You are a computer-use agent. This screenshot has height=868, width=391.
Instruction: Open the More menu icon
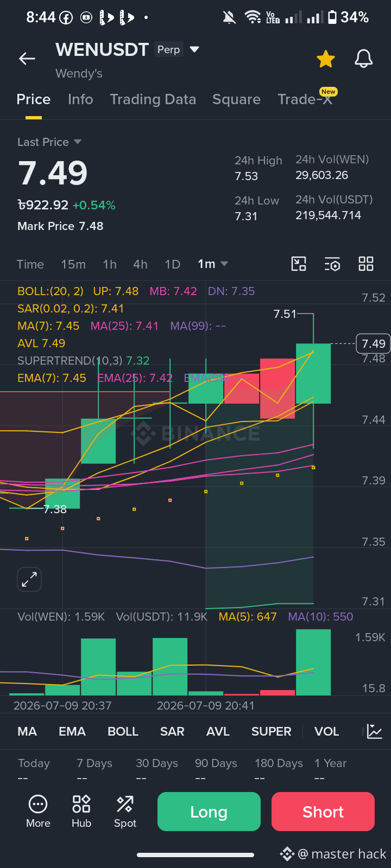pyautogui.click(x=38, y=812)
